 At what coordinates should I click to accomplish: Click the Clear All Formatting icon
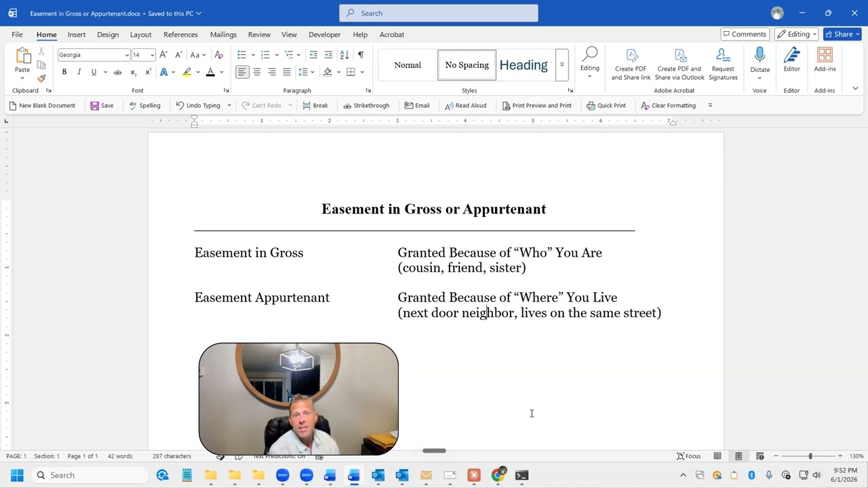point(218,54)
